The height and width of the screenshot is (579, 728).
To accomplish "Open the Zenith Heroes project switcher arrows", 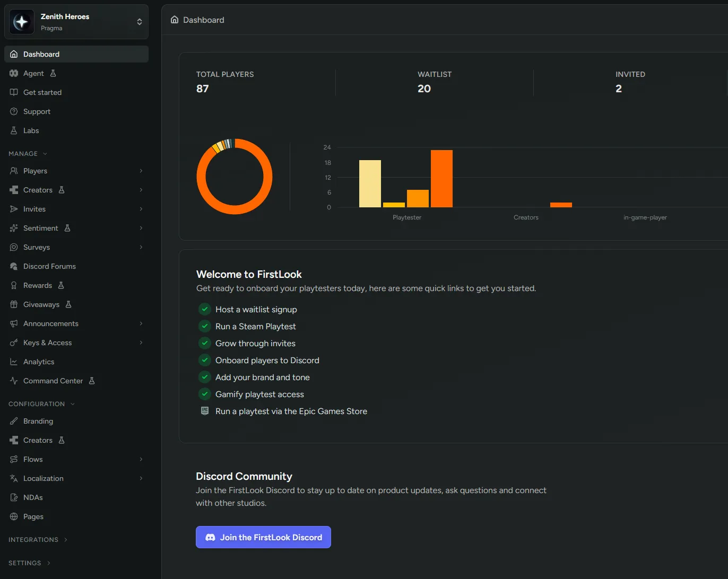I will tap(140, 22).
